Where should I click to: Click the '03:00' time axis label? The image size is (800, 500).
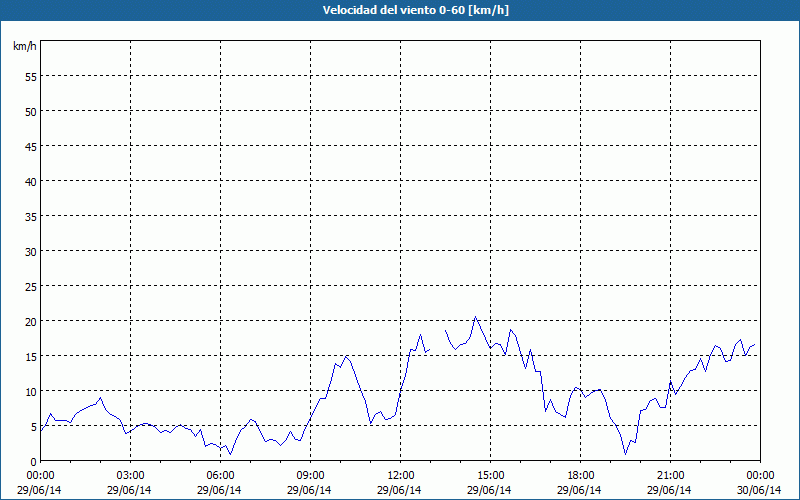(x=130, y=476)
